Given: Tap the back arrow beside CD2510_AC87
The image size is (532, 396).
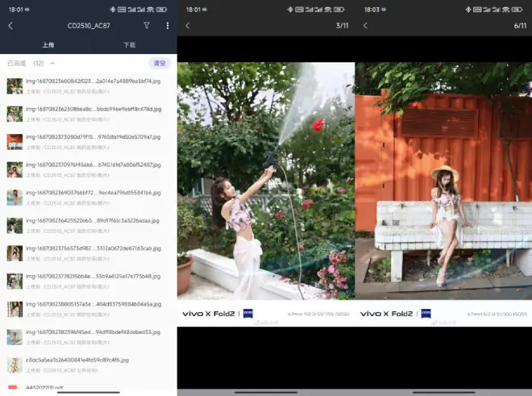Looking at the screenshot, I should pos(10,26).
